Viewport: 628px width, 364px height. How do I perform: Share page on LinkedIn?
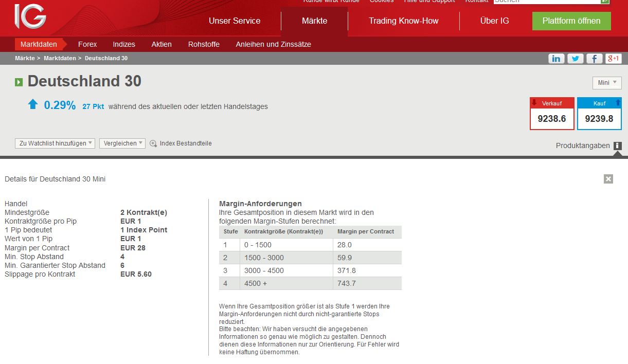pos(556,59)
